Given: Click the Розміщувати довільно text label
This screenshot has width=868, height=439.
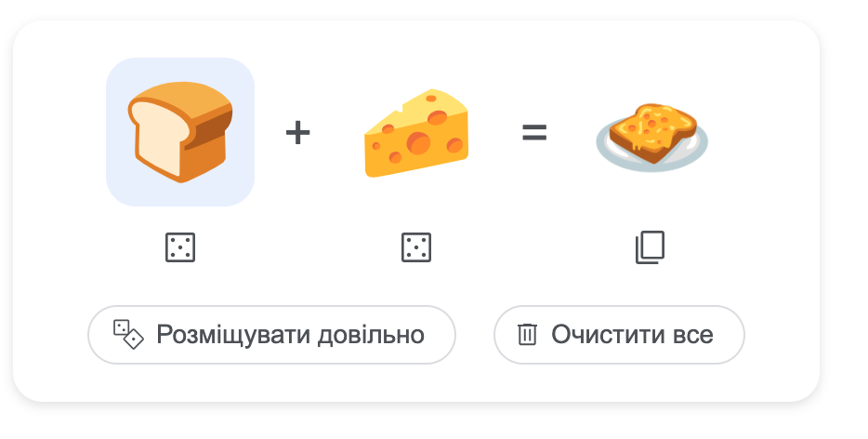Looking at the screenshot, I should point(290,334).
